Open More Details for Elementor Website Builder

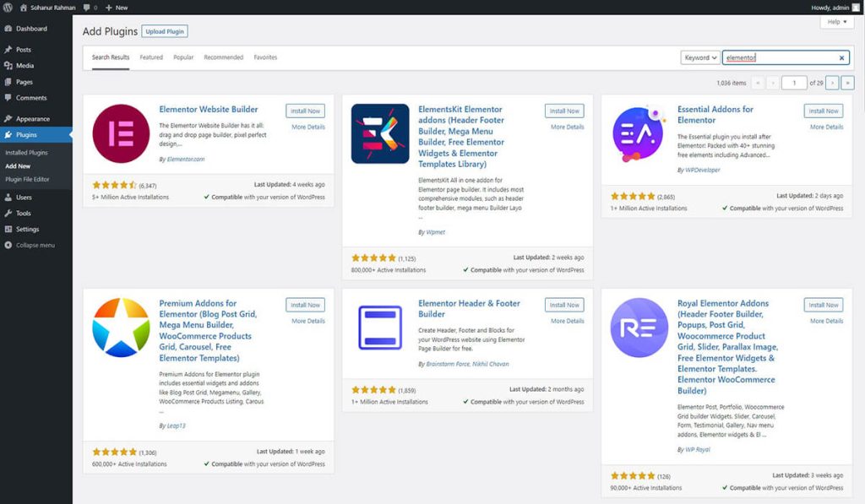click(308, 127)
